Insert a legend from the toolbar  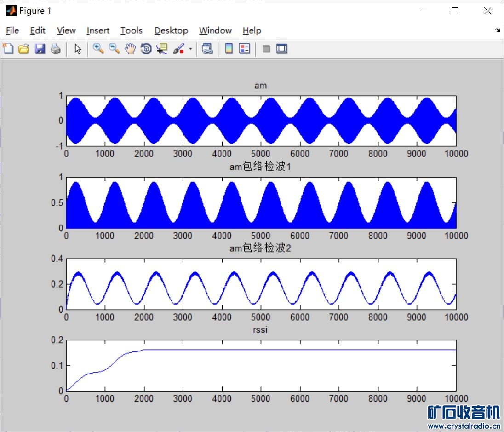pos(245,49)
